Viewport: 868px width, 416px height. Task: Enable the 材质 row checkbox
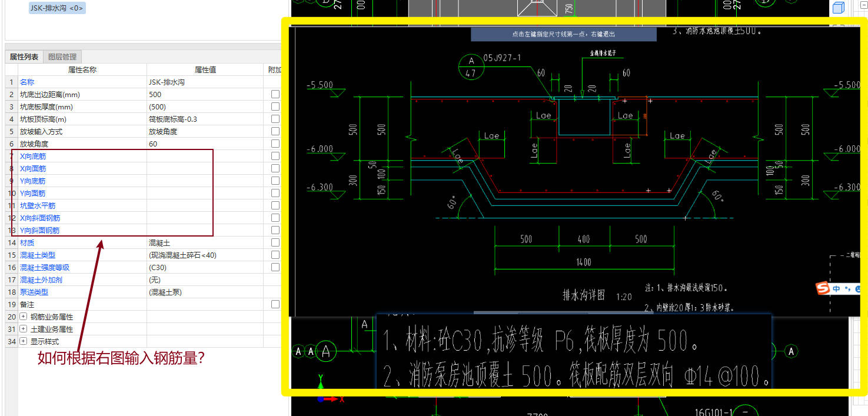click(275, 242)
